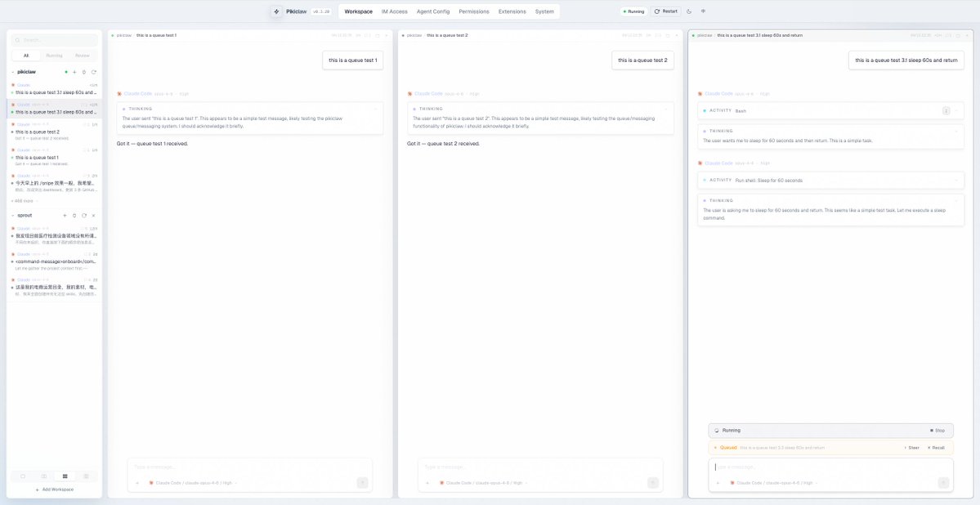Refresh the sprout workspace

(x=83, y=215)
